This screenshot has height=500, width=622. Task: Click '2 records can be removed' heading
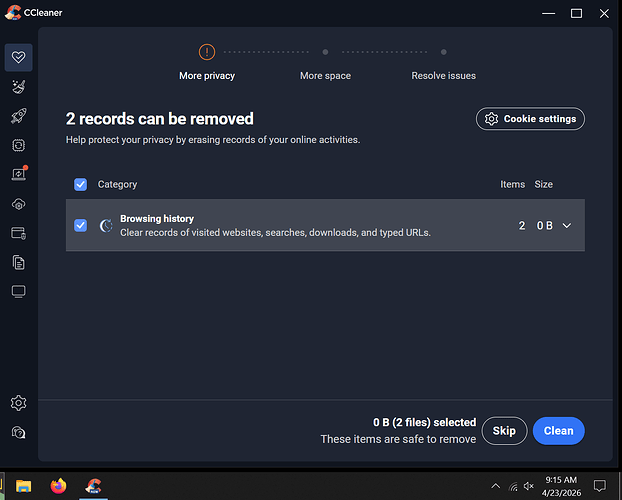(x=159, y=119)
